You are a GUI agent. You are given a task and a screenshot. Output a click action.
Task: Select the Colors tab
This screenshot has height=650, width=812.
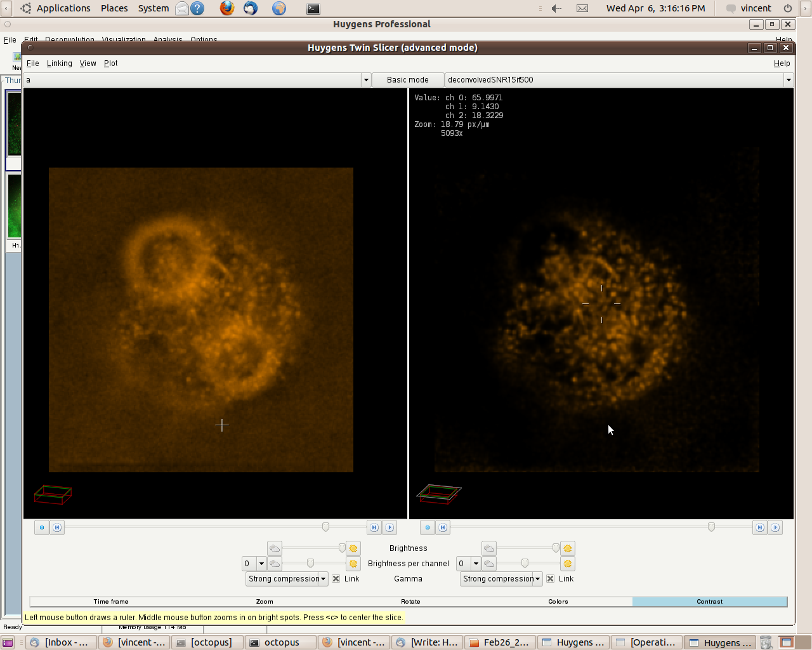558,602
